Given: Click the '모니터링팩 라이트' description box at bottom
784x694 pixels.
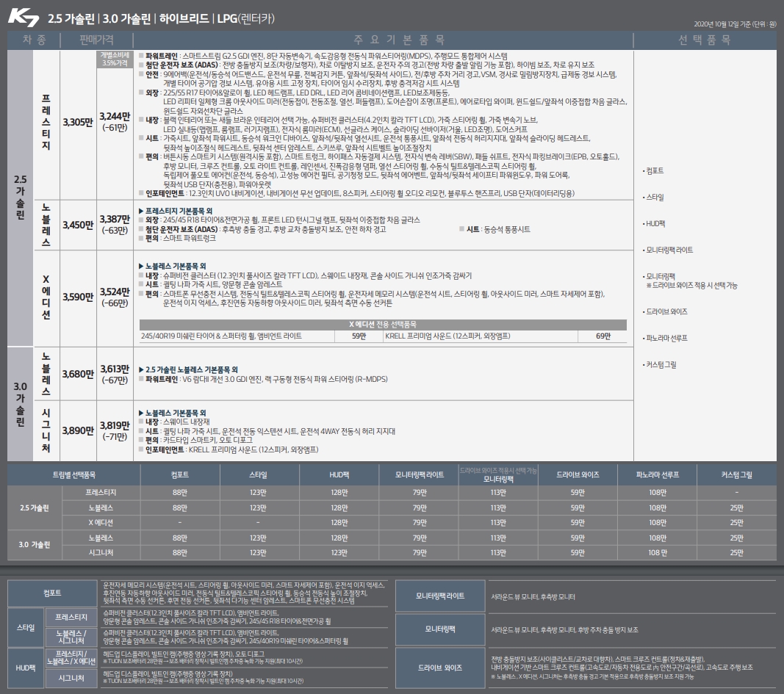Looking at the screenshot, I should pos(440,596).
